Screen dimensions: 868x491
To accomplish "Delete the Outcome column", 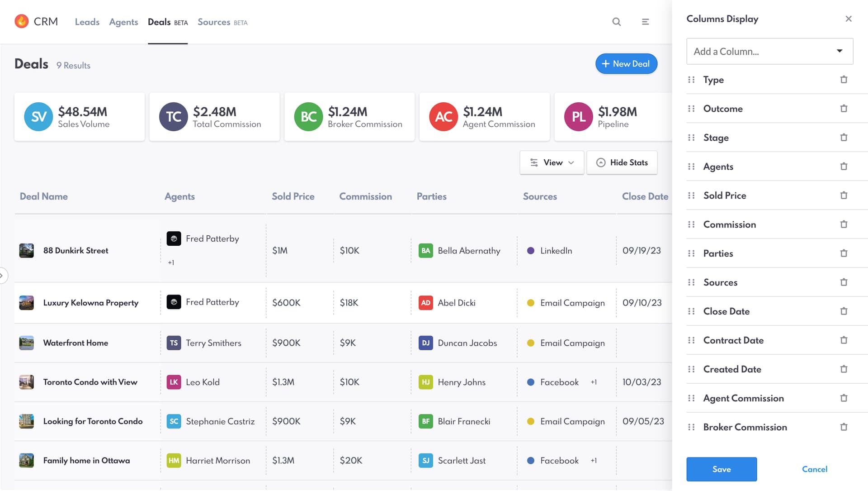I will point(844,109).
